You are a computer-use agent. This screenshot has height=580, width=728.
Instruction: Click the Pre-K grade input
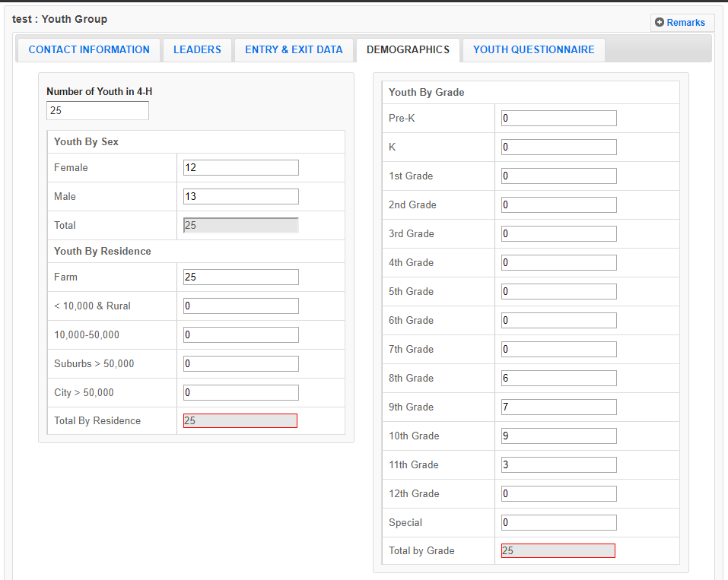coord(558,119)
